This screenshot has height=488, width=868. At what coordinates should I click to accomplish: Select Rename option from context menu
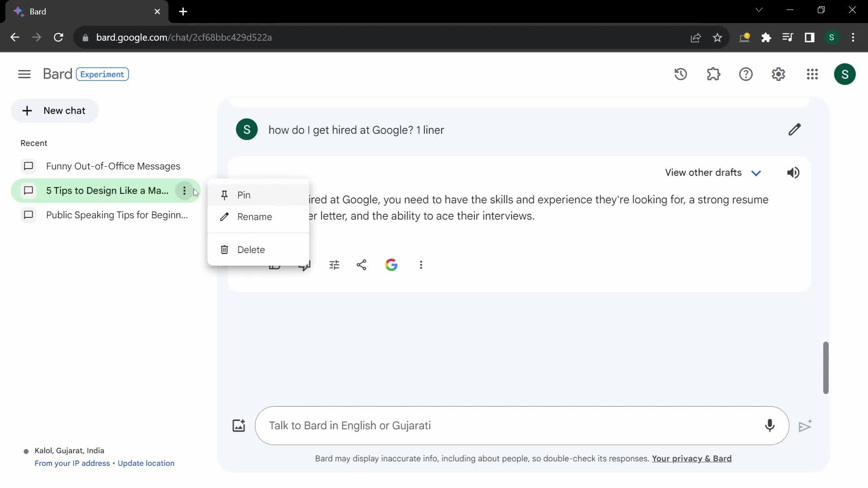(255, 216)
